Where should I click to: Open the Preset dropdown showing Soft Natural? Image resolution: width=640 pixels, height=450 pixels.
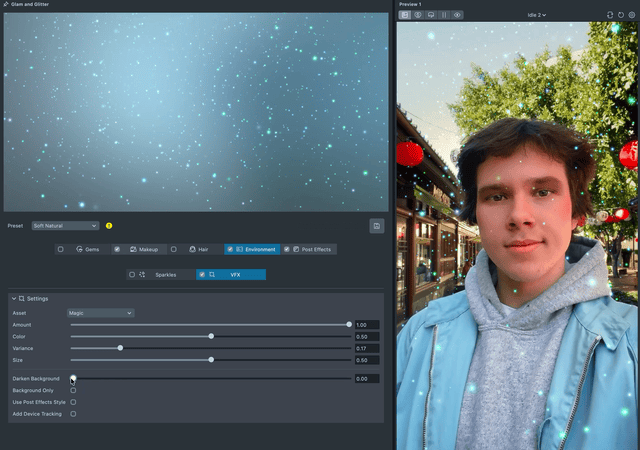(65, 226)
